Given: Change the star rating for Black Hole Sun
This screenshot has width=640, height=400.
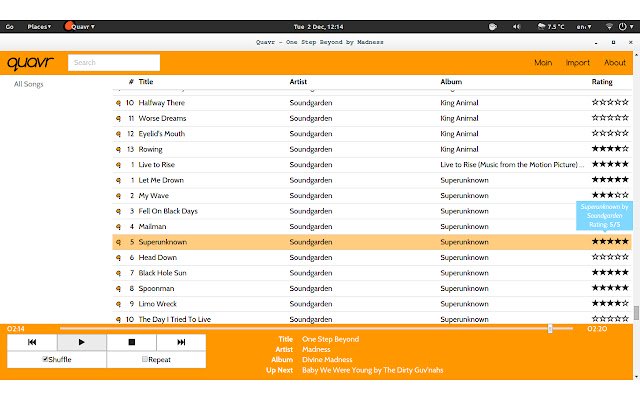Looking at the screenshot, I should coord(610,272).
